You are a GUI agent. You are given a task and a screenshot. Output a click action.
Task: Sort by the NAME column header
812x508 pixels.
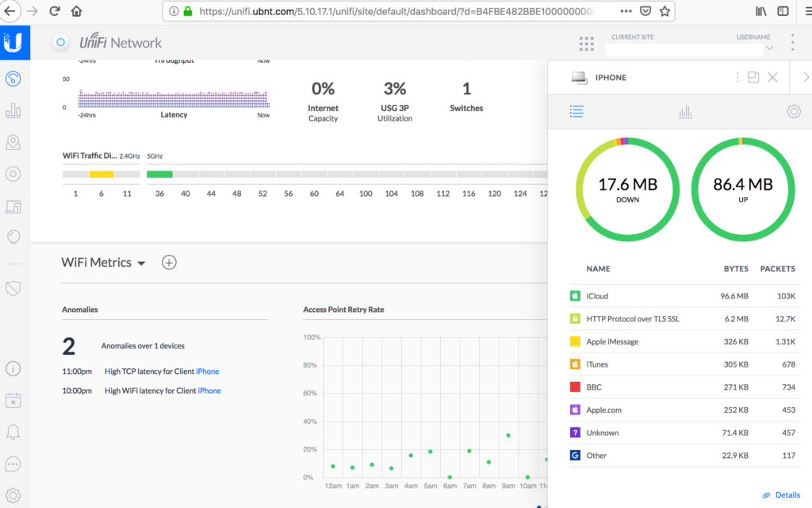coord(598,268)
